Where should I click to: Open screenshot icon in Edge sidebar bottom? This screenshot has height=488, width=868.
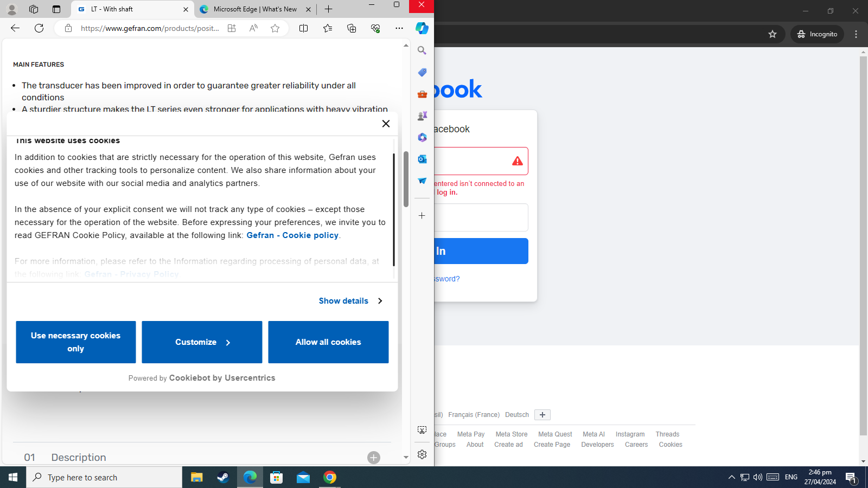click(x=422, y=430)
